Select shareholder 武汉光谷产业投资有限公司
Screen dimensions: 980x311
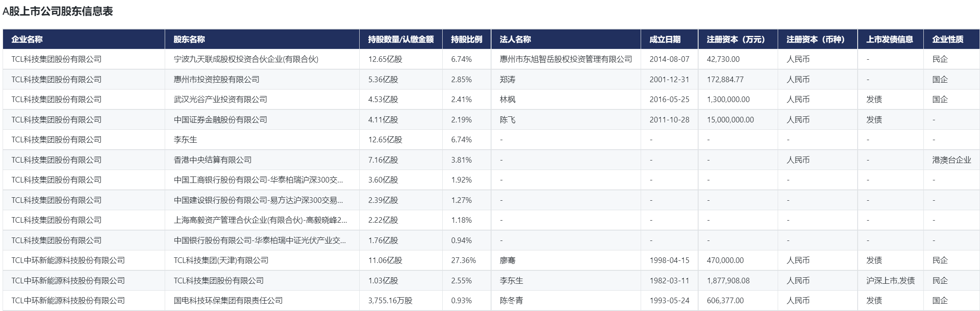[220, 99]
